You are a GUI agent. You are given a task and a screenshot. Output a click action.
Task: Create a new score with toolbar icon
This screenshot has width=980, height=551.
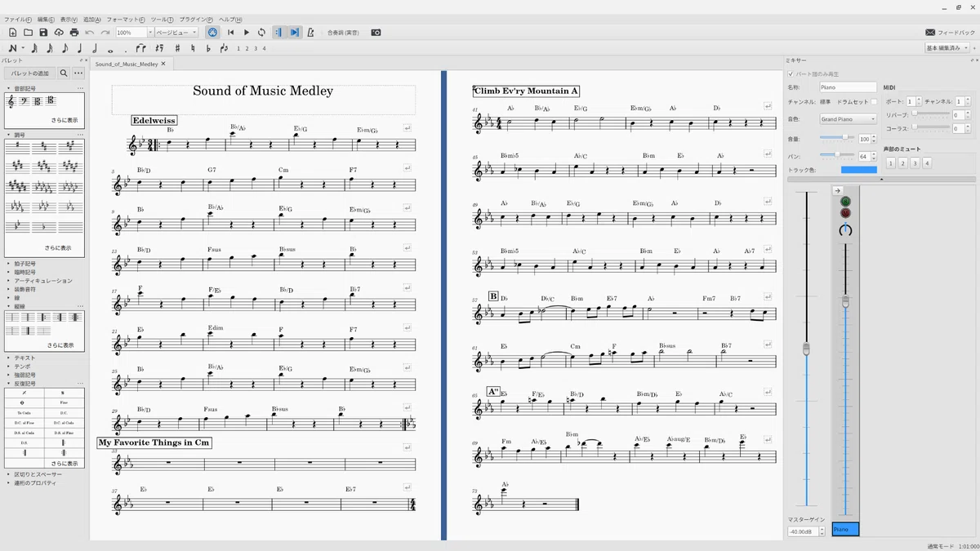[12, 33]
